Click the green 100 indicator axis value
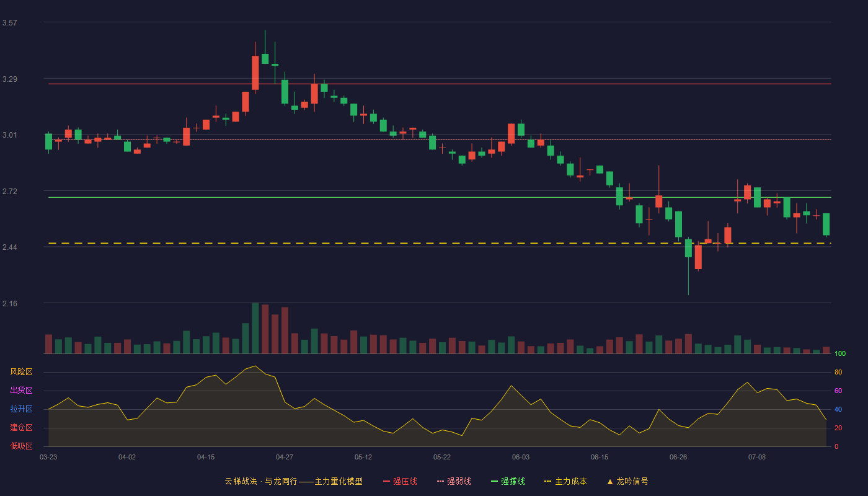 coord(840,353)
